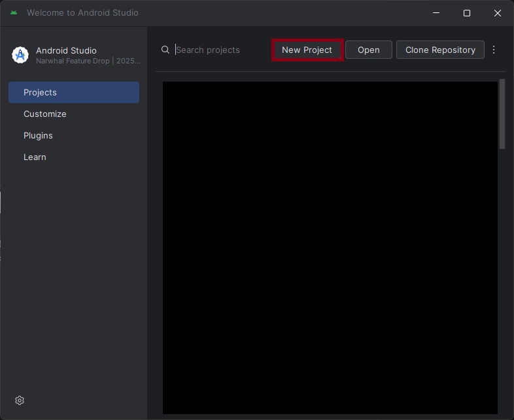This screenshot has height=420, width=514.
Task: Click the Clone Repository button
Action: 440,50
